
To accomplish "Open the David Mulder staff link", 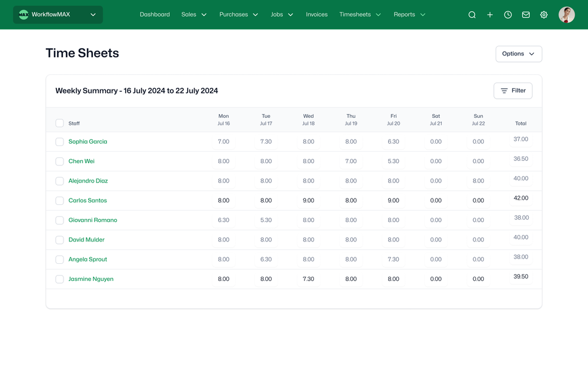I will coord(86,240).
